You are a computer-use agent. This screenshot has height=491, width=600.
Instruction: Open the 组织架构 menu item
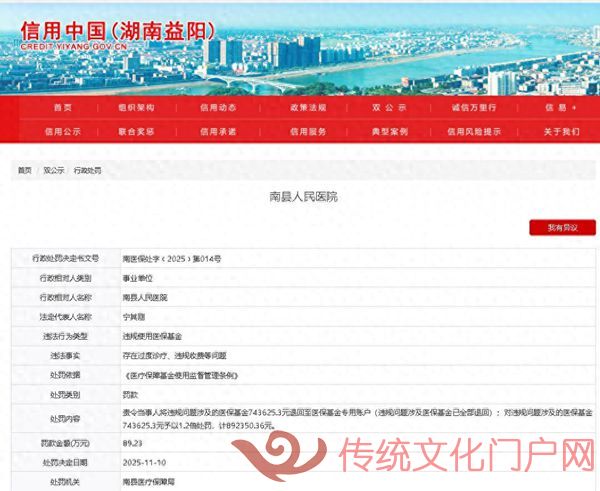point(136,108)
